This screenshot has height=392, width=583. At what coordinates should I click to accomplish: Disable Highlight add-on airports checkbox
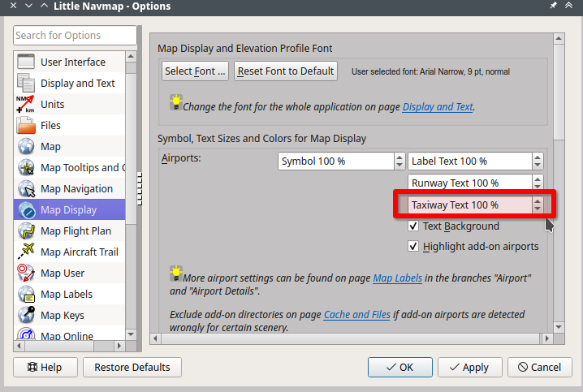(x=413, y=247)
